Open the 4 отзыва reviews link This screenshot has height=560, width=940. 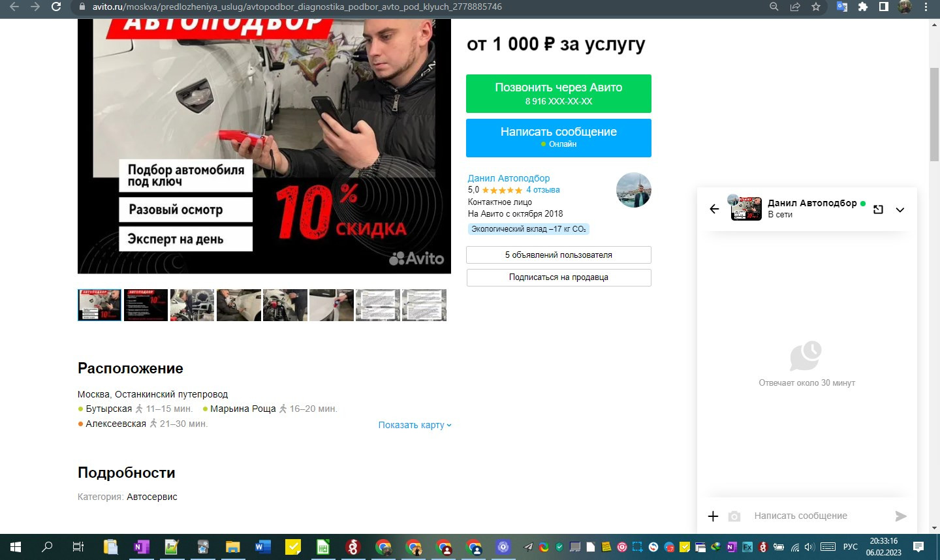pyautogui.click(x=543, y=190)
